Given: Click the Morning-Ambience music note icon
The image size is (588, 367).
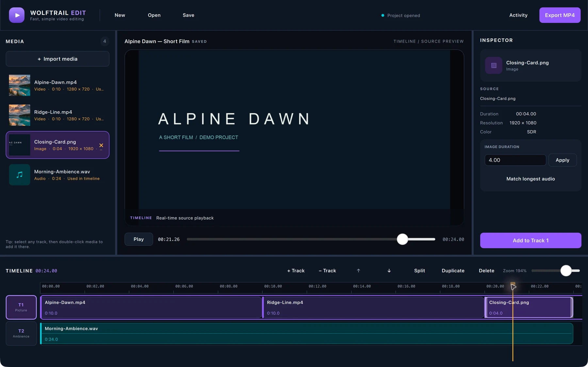Looking at the screenshot, I should [x=20, y=175].
